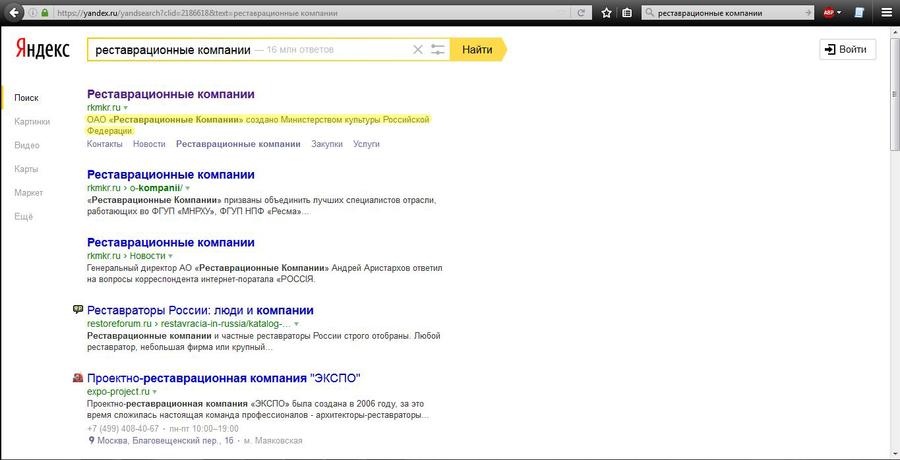
Task: Clear the Yandex query with X
Action: 418,49
